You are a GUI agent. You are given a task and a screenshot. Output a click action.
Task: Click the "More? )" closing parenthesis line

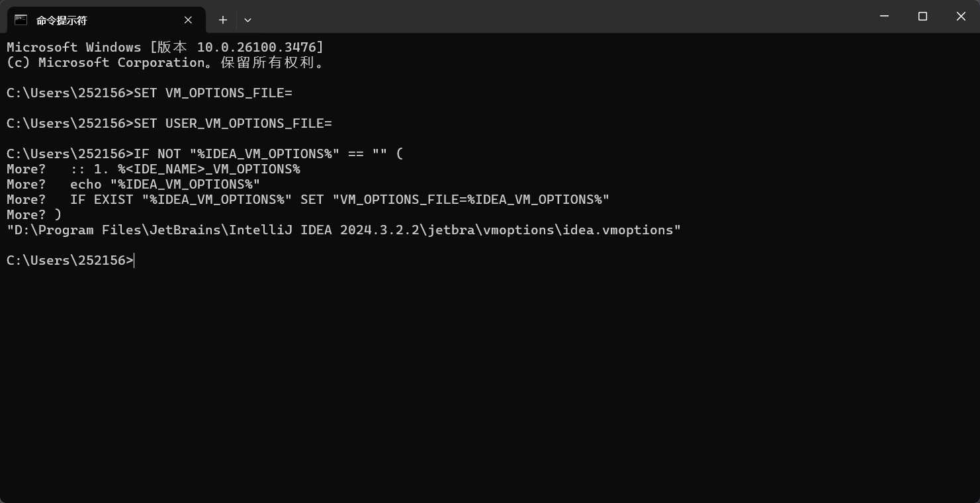[34, 214]
